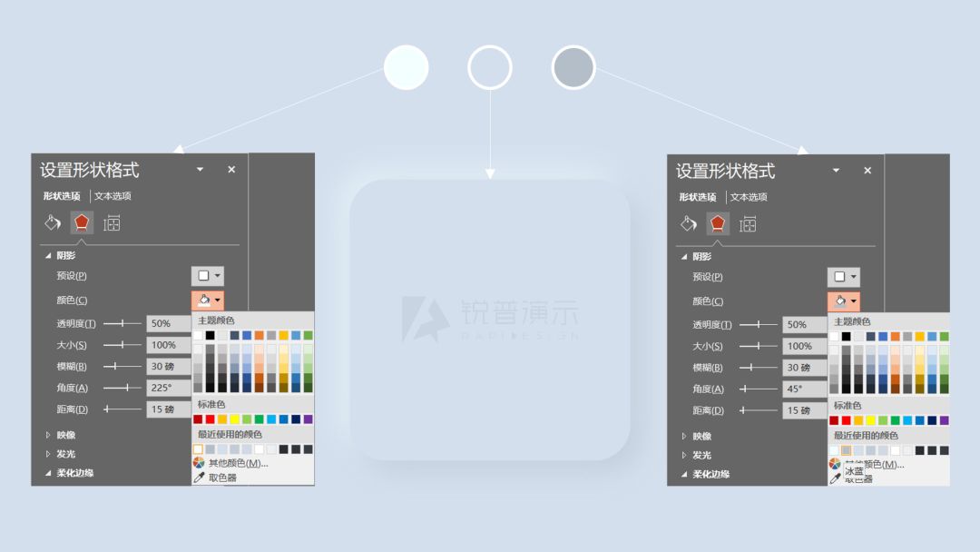Close the left 设置形状格式 panel

(231, 170)
